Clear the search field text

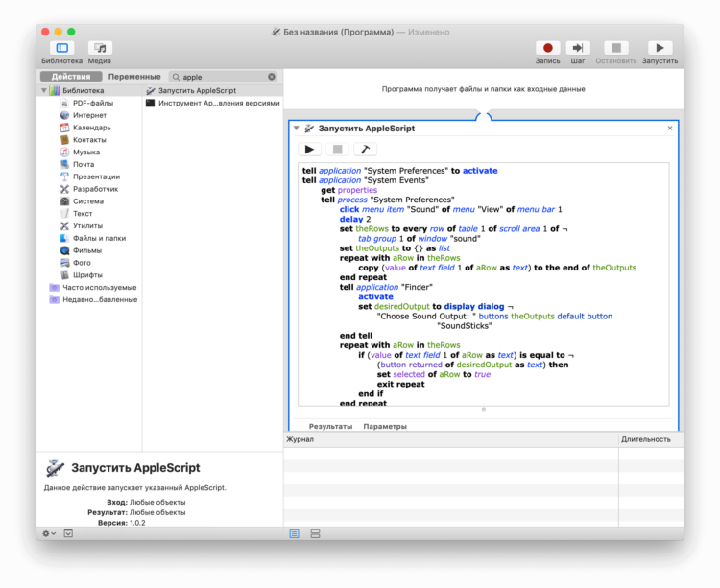[272, 77]
